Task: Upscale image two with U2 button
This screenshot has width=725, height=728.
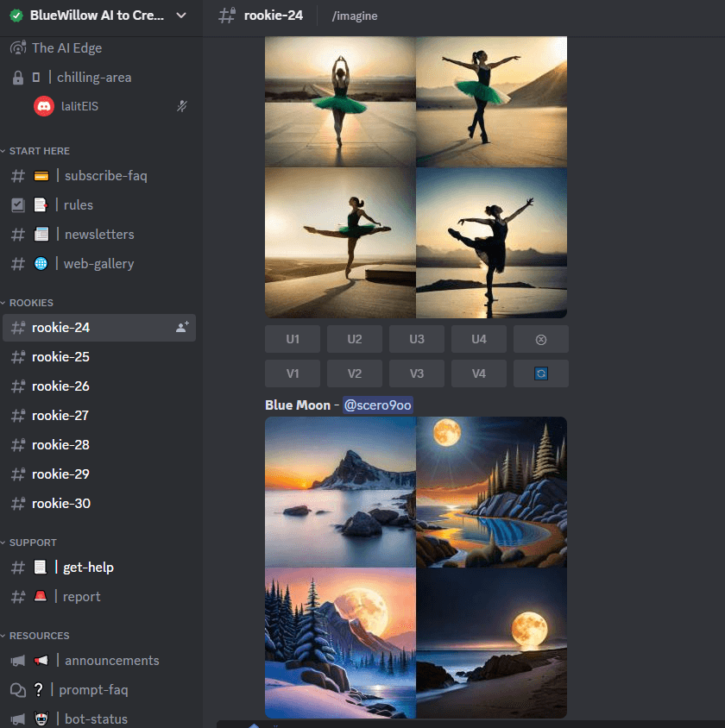Action: click(x=355, y=339)
